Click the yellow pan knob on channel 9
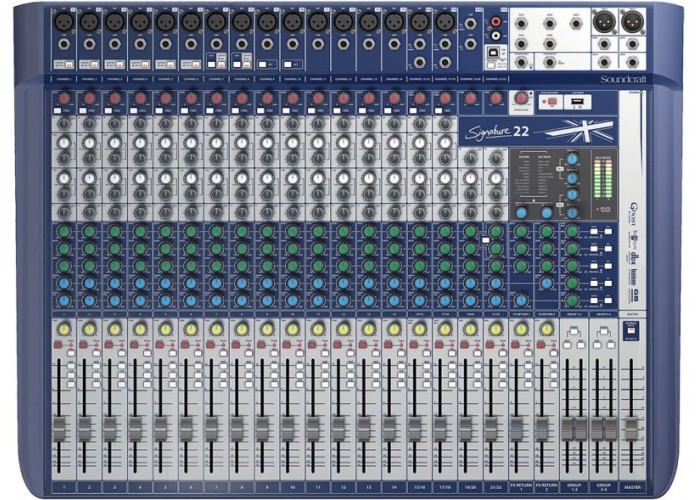This screenshot has width=700, height=500. (x=267, y=329)
